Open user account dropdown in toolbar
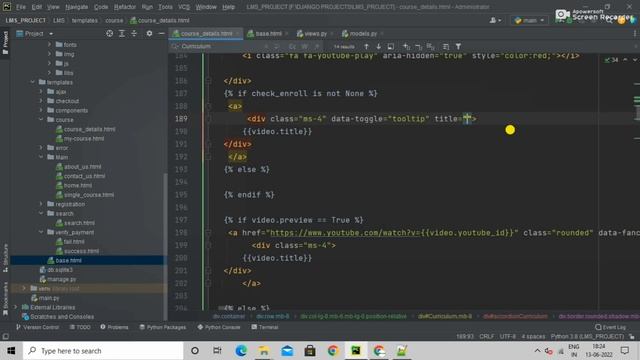This screenshot has height=360, width=640. 495,20
